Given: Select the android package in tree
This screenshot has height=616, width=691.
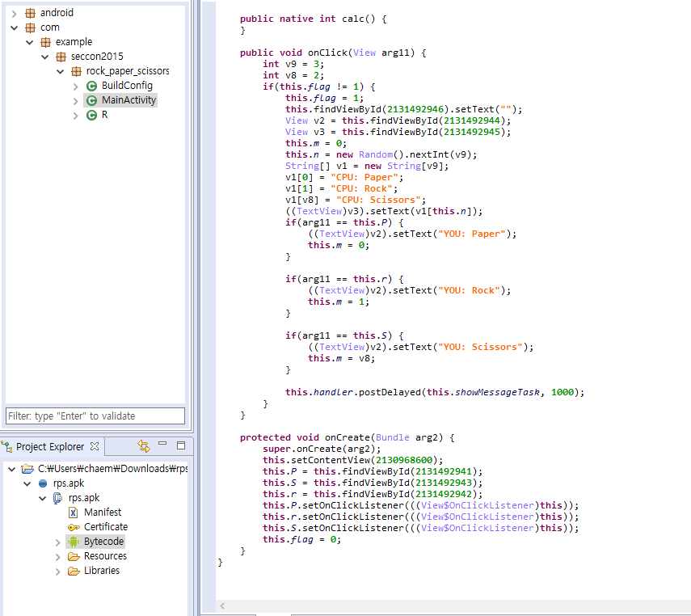Looking at the screenshot, I should [57, 13].
